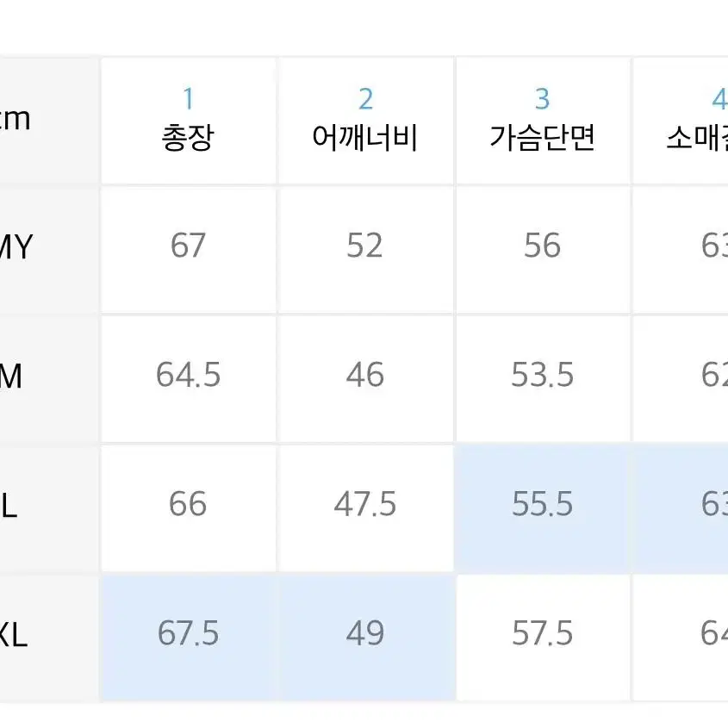Click the highlighted 49 shoulder cell
This screenshot has height=728, width=728.
coord(365,638)
